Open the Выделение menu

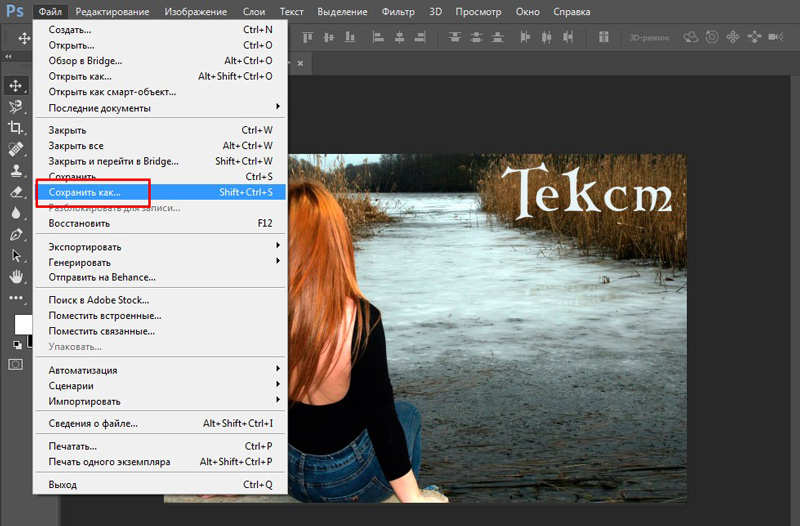342,11
